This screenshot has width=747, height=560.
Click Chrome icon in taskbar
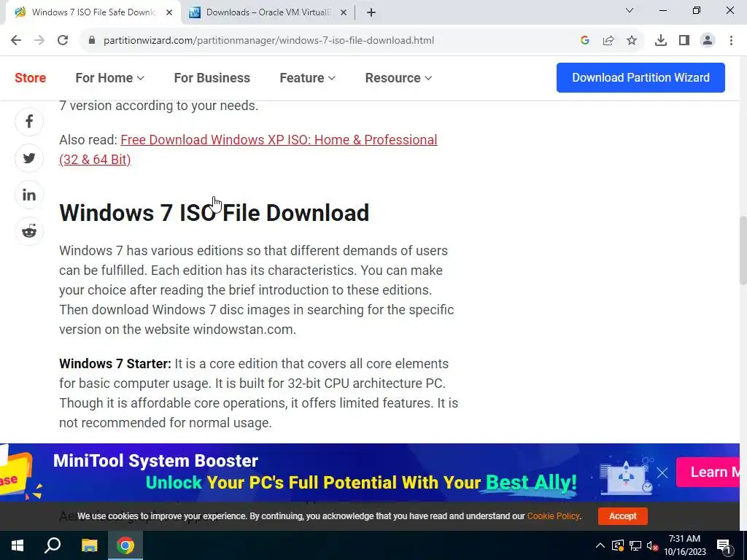point(125,545)
